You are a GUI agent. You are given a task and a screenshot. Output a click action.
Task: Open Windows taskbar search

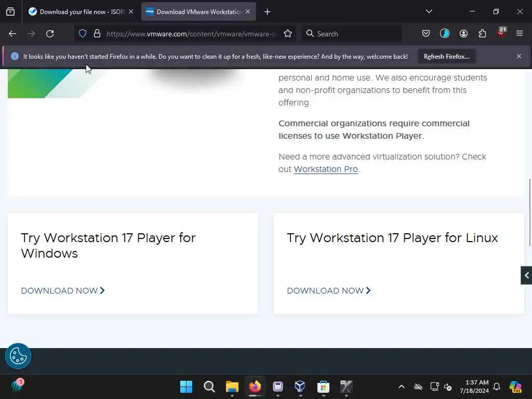tap(209, 387)
